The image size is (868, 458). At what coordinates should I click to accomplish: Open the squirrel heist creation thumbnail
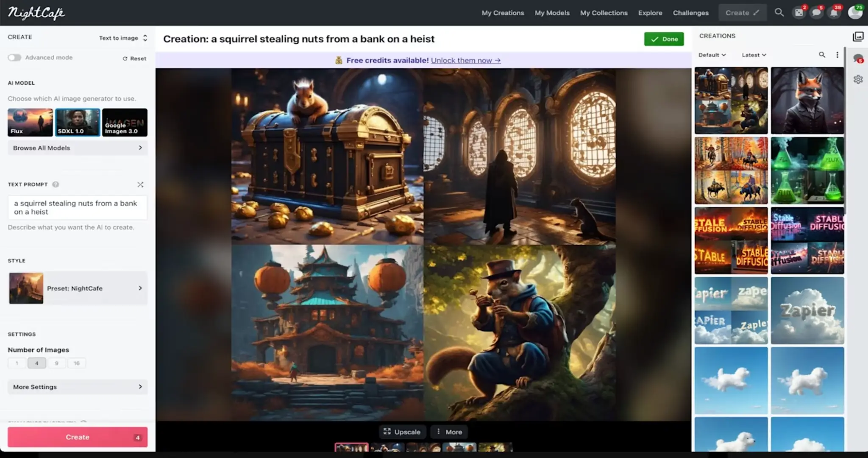point(731,101)
